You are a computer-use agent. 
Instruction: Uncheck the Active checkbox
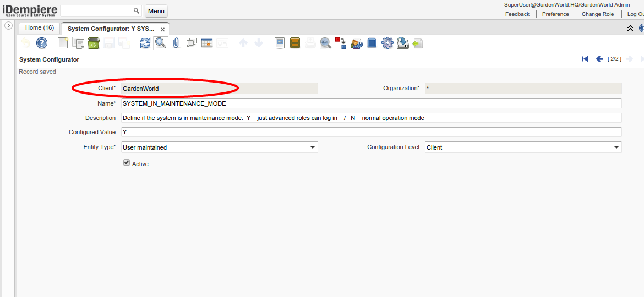[127, 163]
